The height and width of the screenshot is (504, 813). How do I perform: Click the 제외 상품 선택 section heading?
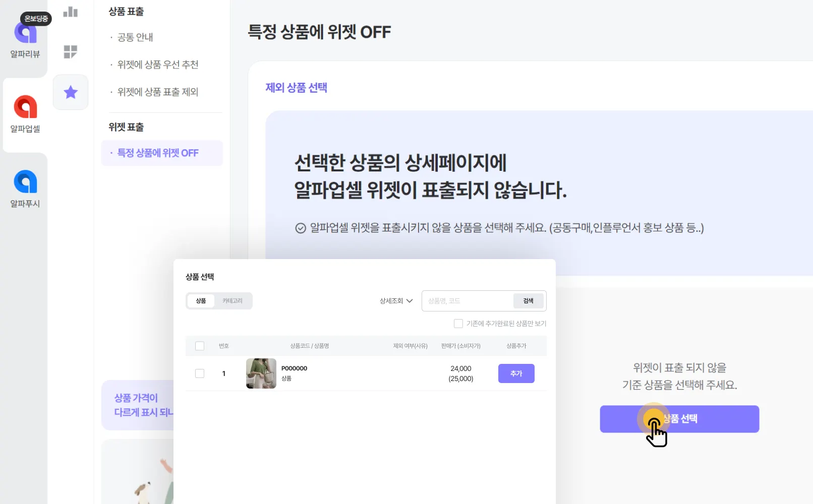(x=297, y=88)
